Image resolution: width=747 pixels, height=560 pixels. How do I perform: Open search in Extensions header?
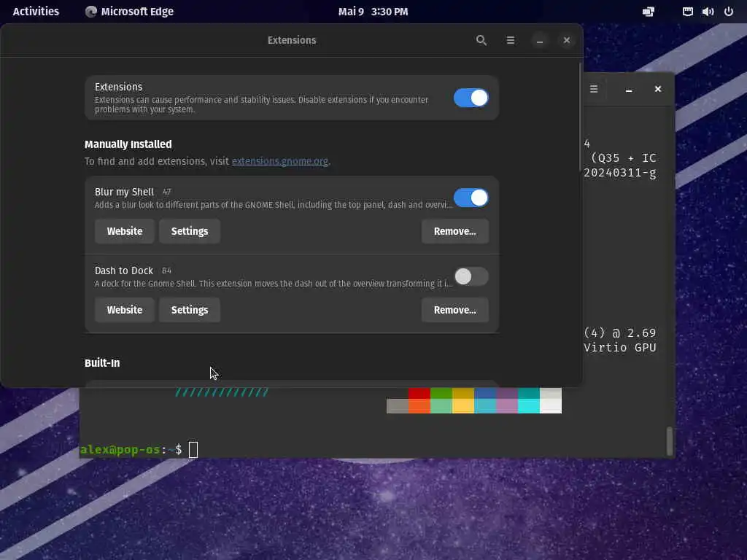pyautogui.click(x=481, y=41)
